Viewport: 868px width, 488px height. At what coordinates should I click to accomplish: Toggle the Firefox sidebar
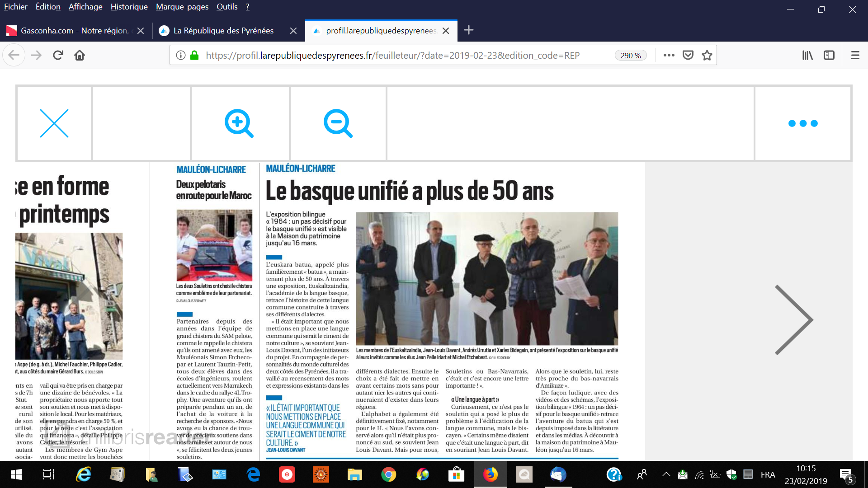pyautogui.click(x=829, y=55)
